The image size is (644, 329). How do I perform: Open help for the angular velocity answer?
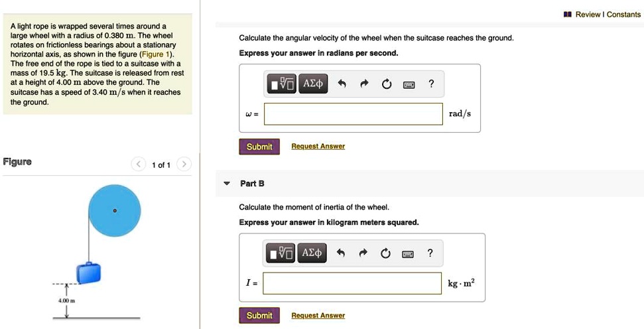pos(431,84)
